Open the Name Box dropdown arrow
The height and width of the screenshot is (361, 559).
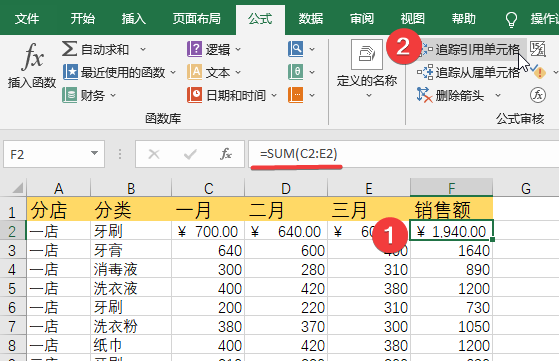tap(94, 153)
